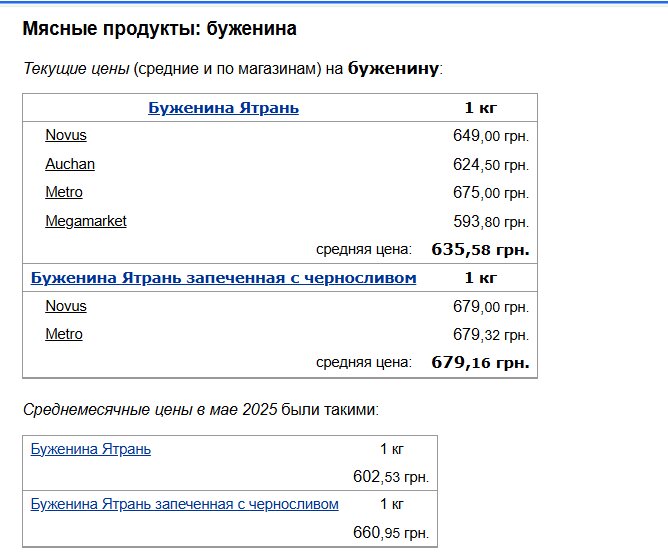Screen dimensions: 668x559
Task: Open Metro link priced 679,32 грн.
Action: coord(64,334)
